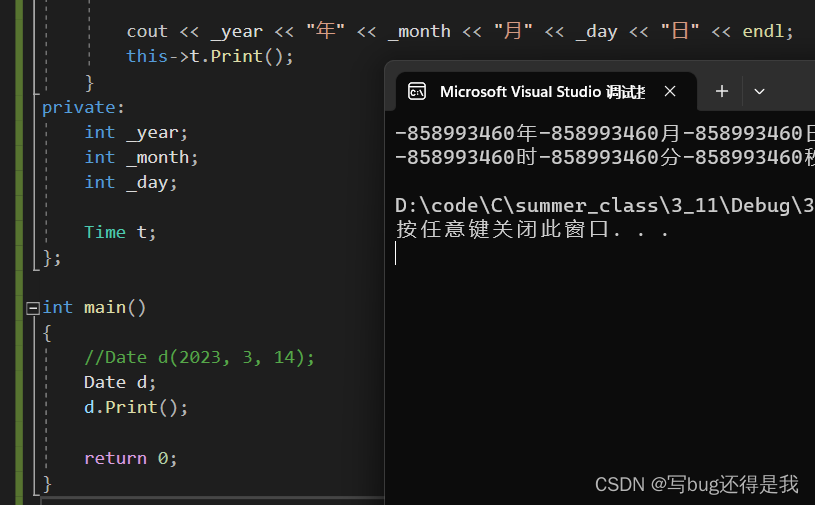The height and width of the screenshot is (505, 815).
Task: Close the Microsoft Visual Studio console tab
Action: click(670, 91)
